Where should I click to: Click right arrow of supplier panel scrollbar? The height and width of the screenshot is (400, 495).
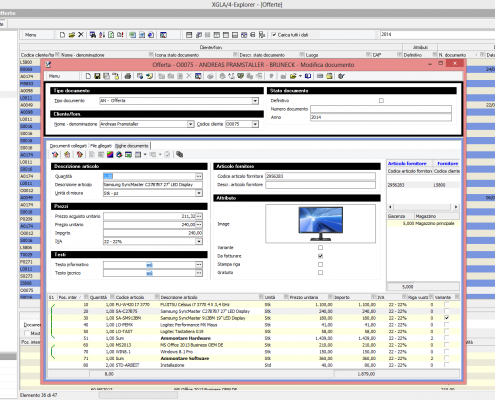(456, 207)
